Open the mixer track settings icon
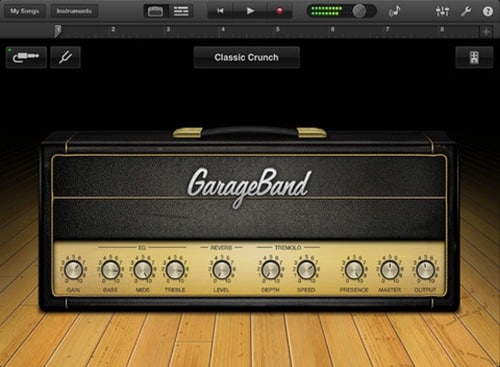The width and height of the screenshot is (500, 367). (442, 11)
